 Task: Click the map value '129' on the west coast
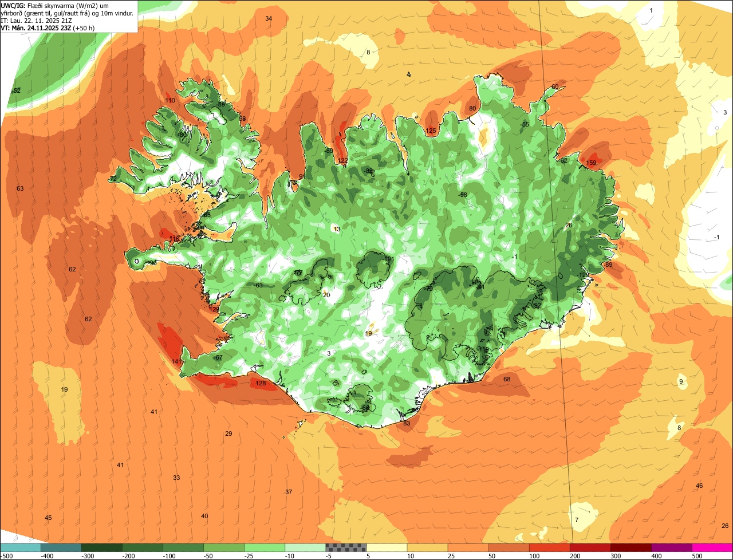pyautogui.click(x=215, y=309)
